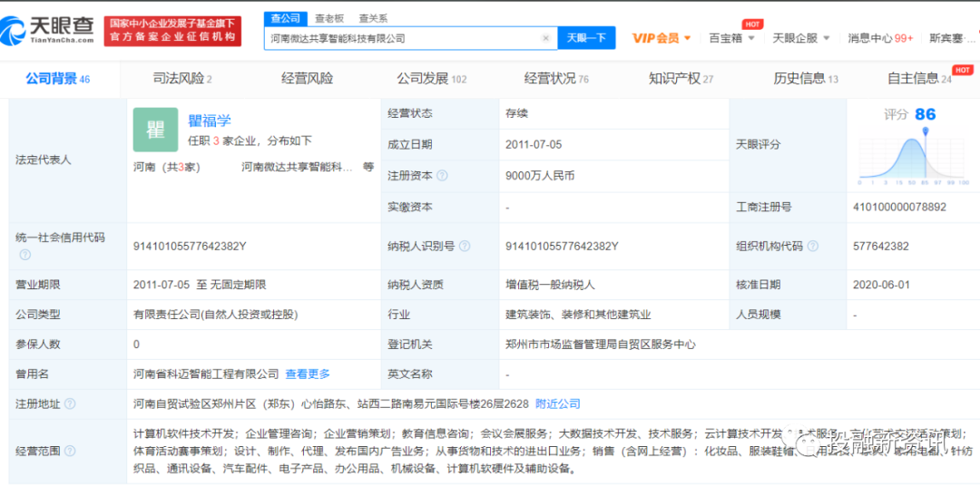Clear the search box with the X icon
The width and height of the screenshot is (980, 486).
tap(545, 38)
